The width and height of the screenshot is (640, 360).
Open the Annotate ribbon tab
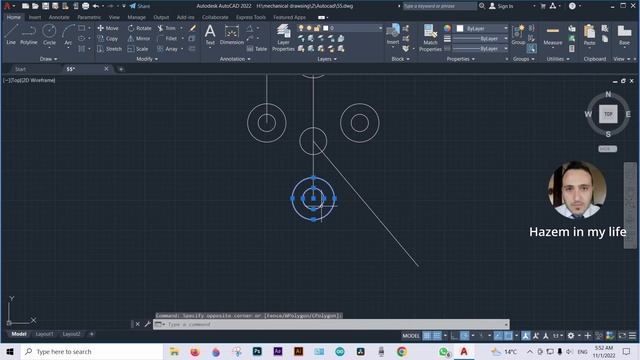pos(59,18)
